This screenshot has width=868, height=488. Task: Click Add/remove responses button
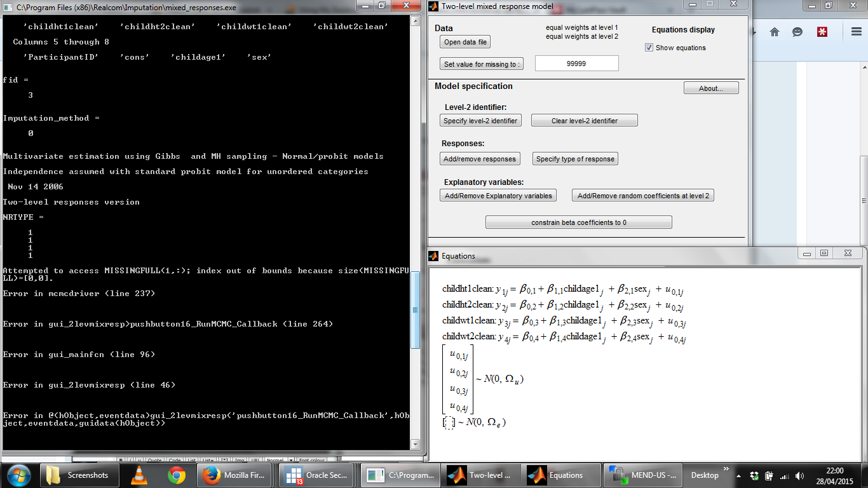pos(480,158)
